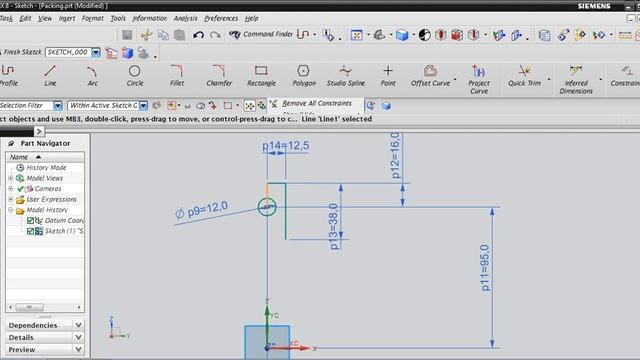Select the Fillet tool

click(x=177, y=76)
